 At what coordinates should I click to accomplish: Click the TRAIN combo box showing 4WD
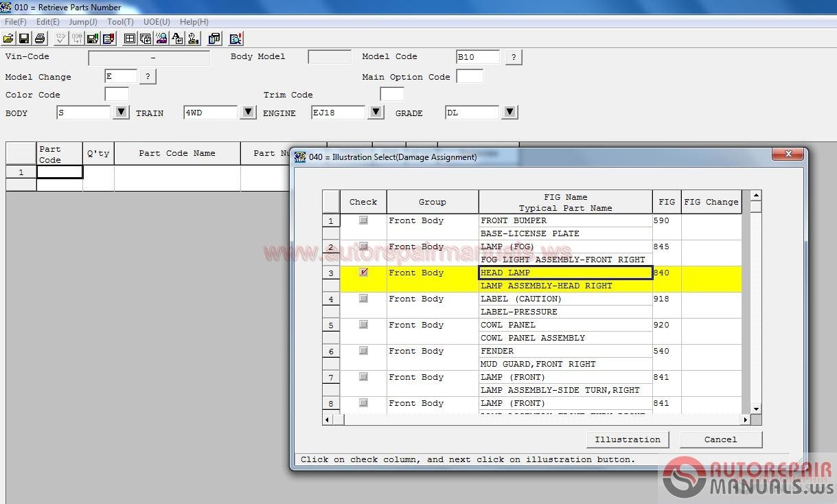(x=211, y=113)
